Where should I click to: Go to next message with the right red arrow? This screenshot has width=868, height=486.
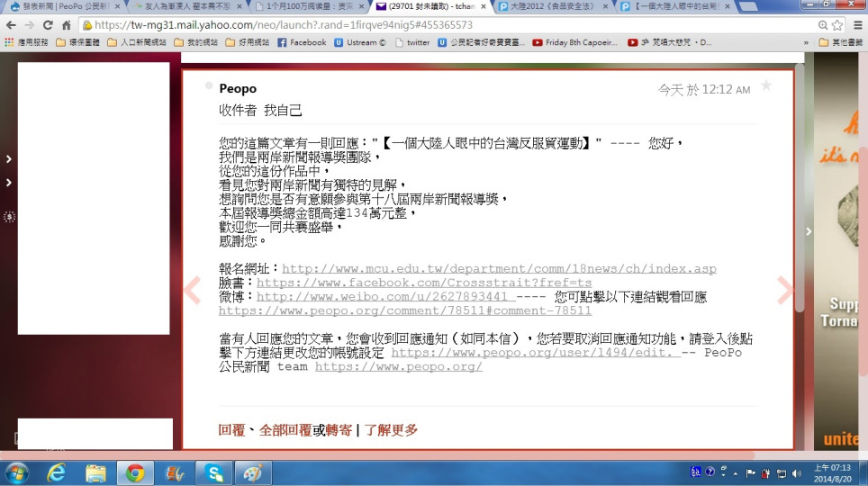point(785,290)
